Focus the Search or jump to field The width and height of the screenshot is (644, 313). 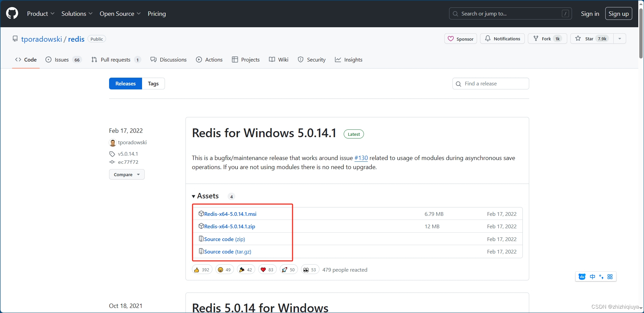(510, 13)
